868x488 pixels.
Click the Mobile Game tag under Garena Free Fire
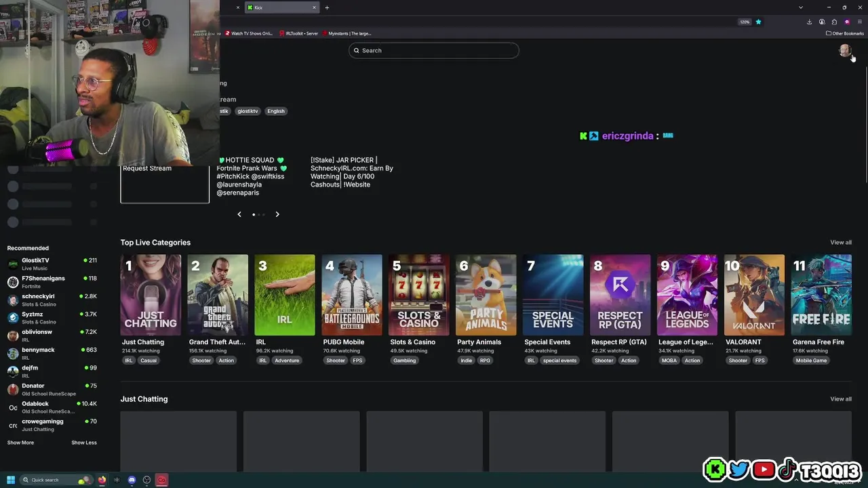pos(811,361)
